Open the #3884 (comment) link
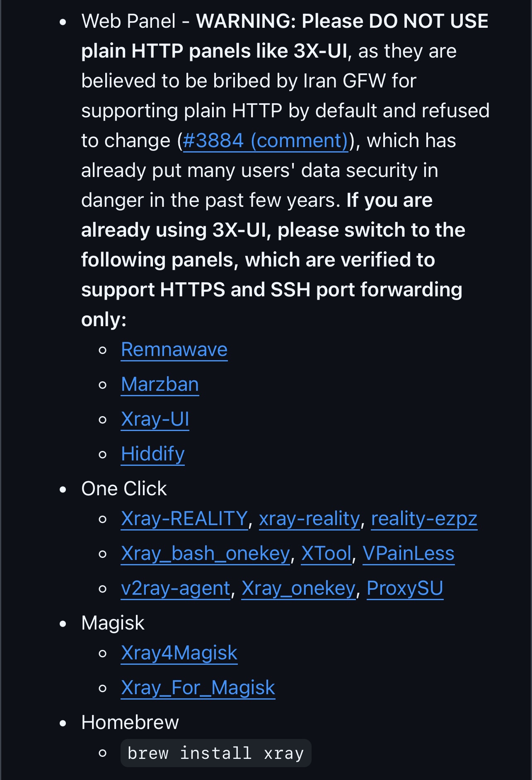 click(265, 140)
